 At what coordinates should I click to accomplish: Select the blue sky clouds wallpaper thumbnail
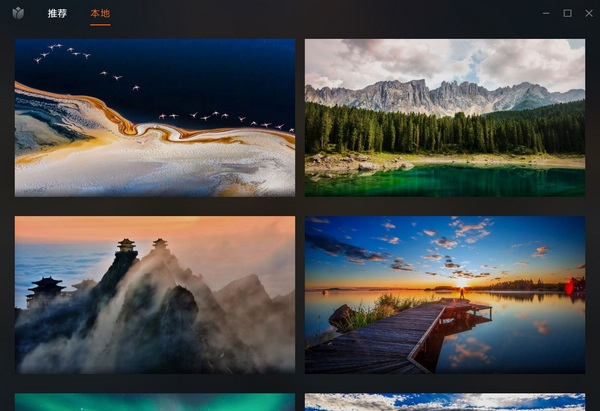click(445, 402)
